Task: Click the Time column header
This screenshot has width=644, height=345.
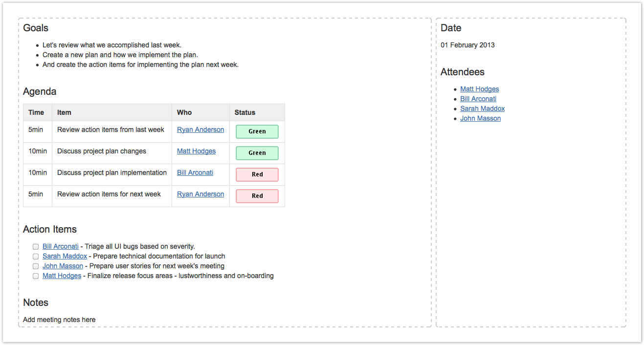Action: click(x=38, y=112)
